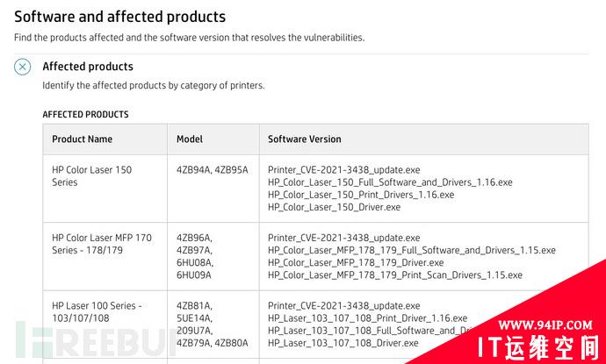Click the Affected products section heading
Screen dimensions: 606x364
tap(88, 67)
